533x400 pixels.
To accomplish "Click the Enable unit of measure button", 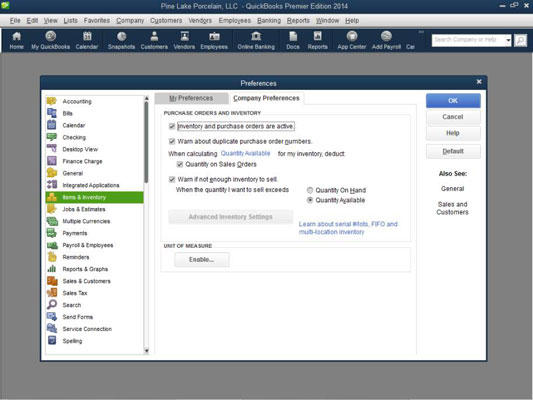I will click(202, 260).
